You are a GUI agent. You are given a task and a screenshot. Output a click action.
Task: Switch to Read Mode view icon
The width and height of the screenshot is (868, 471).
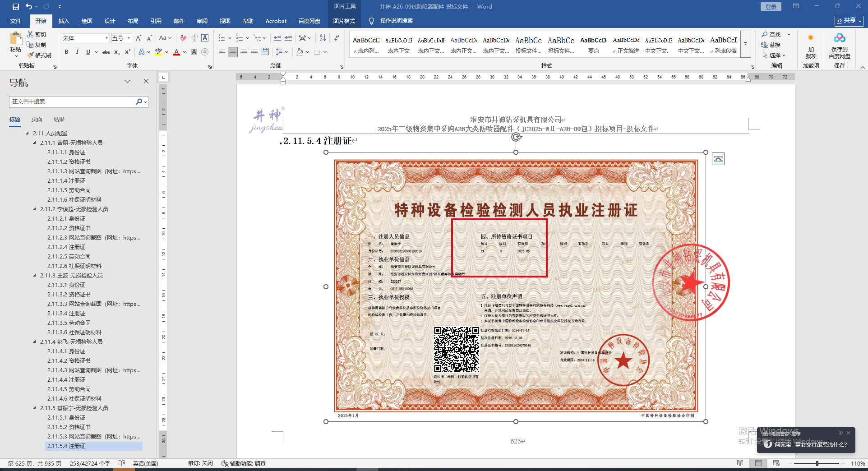pos(740,463)
